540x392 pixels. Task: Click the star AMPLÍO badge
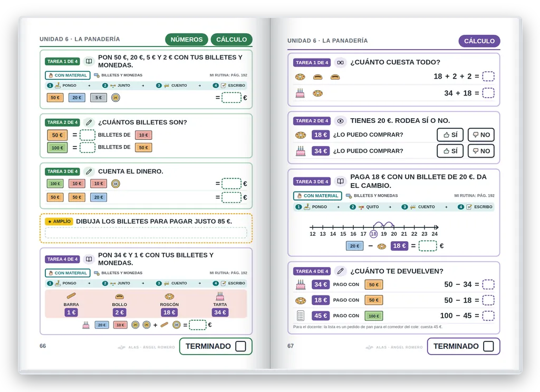(59, 222)
